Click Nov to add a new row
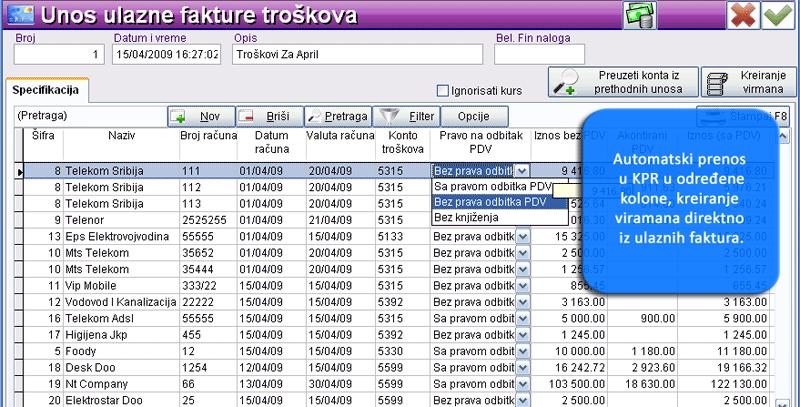 [200, 116]
